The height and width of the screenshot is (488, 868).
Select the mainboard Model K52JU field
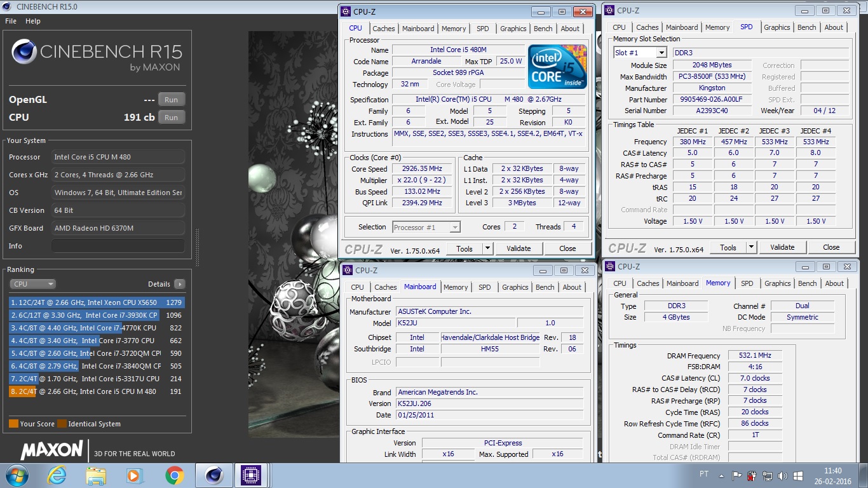coord(456,323)
